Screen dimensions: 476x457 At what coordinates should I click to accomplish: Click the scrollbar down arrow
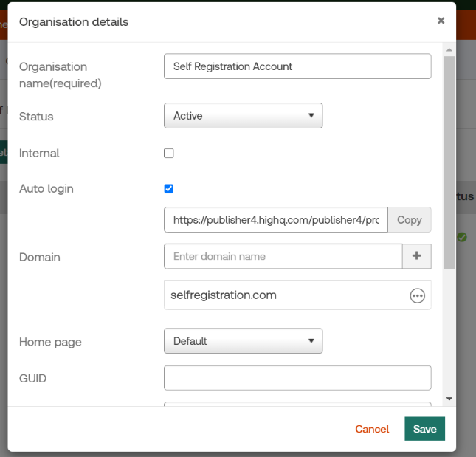pos(449,399)
